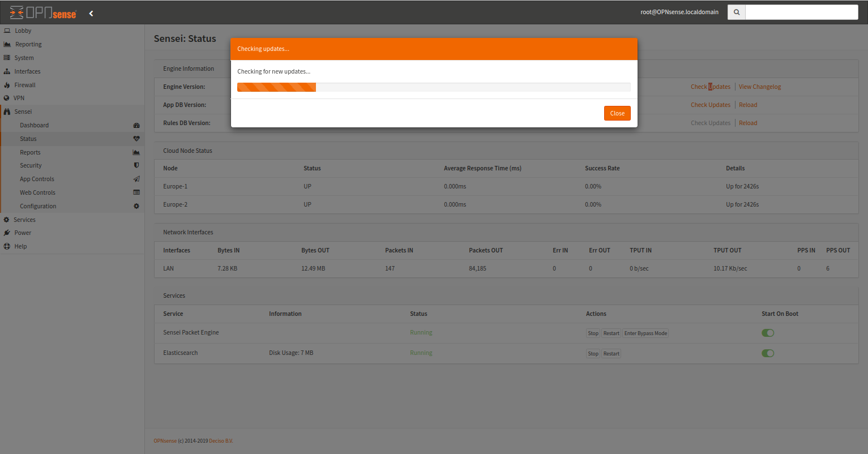Screen dimensions: 868x454
Task: Click the Reports chart icon in sidebar
Action: [x=136, y=152]
